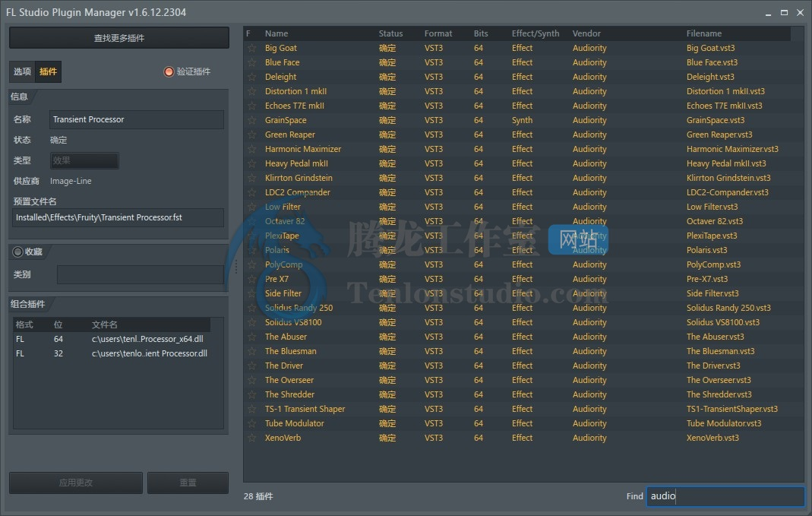Star the Blue Face plugin
The height and width of the screenshot is (516, 812).
tap(251, 62)
